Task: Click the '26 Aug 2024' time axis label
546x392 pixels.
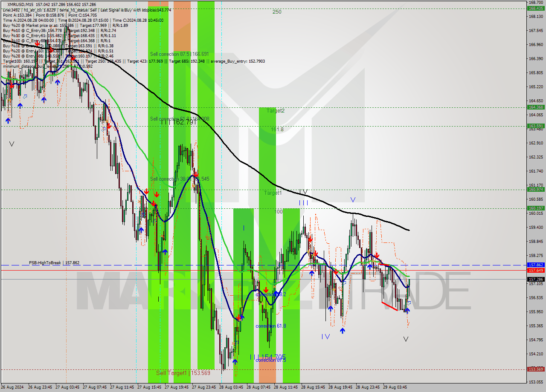Action: click(x=13, y=387)
